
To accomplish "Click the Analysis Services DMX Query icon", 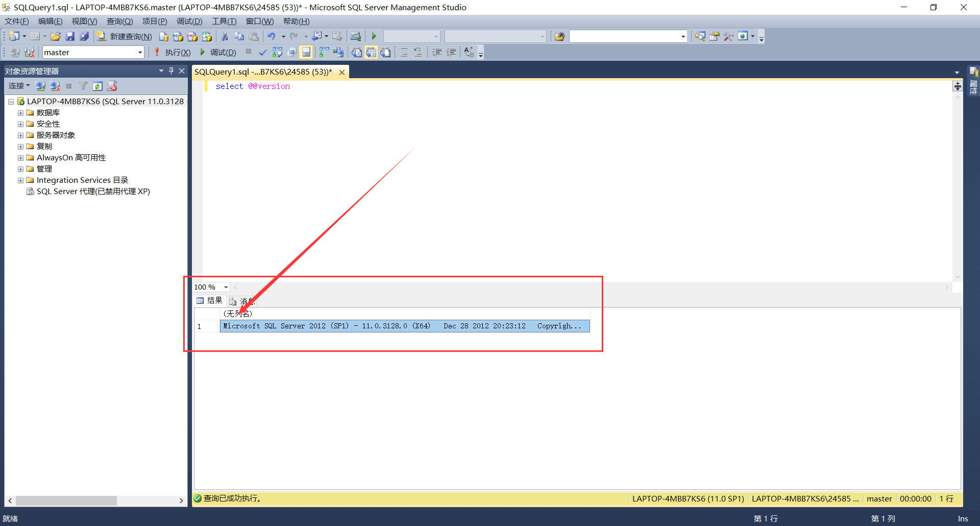I will click(x=192, y=36).
